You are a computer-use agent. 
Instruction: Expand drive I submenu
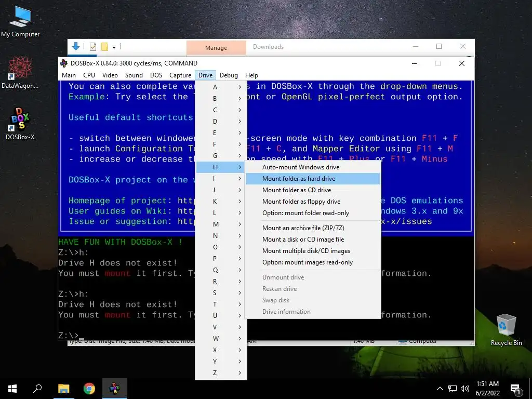click(221, 179)
